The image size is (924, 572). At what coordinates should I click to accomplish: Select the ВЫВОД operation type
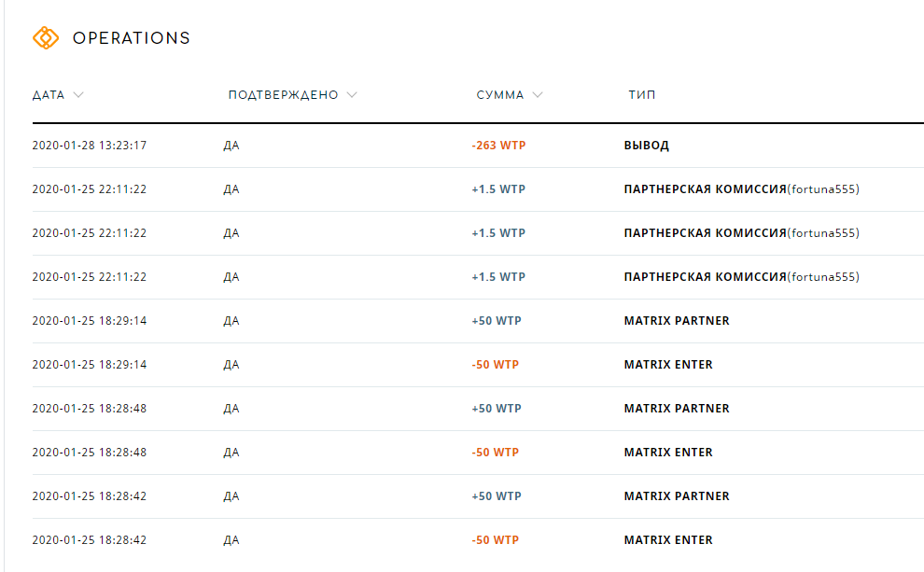coord(647,146)
